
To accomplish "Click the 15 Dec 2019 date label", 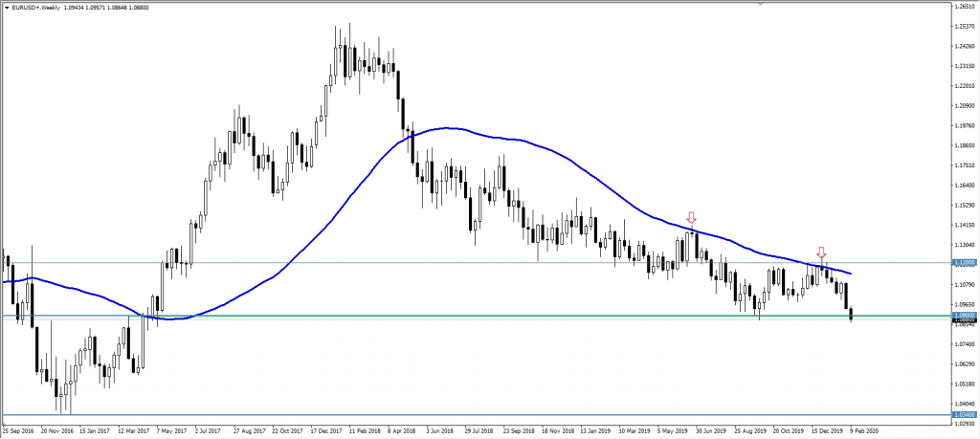I will [826, 431].
